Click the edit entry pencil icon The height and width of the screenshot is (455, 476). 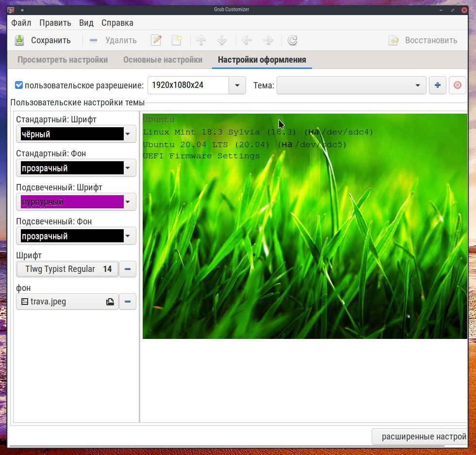156,40
